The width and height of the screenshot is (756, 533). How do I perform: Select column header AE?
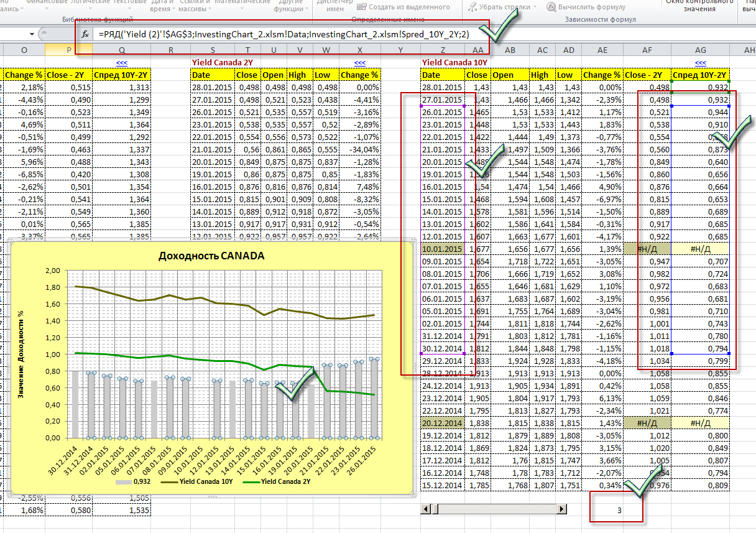602,50
